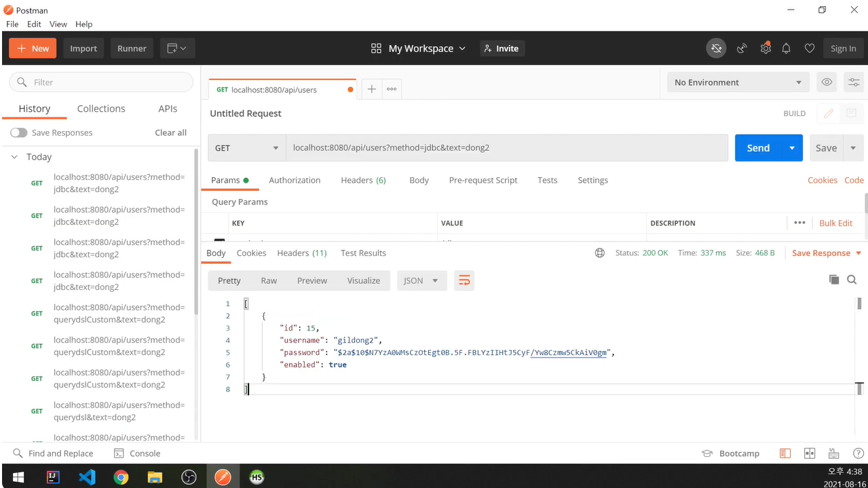Open the new window dropdown next to Runner
The width and height of the screenshot is (868, 488).
[177, 48]
